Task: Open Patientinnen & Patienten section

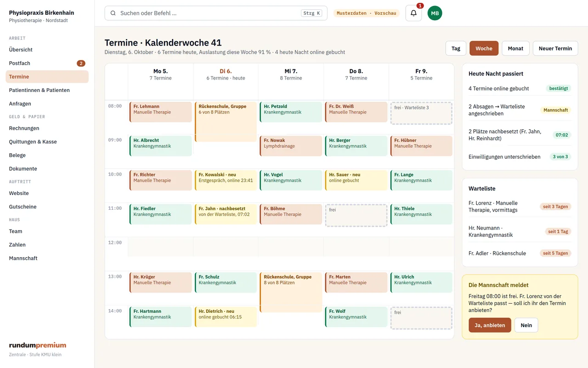Action: click(x=47, y=90)
